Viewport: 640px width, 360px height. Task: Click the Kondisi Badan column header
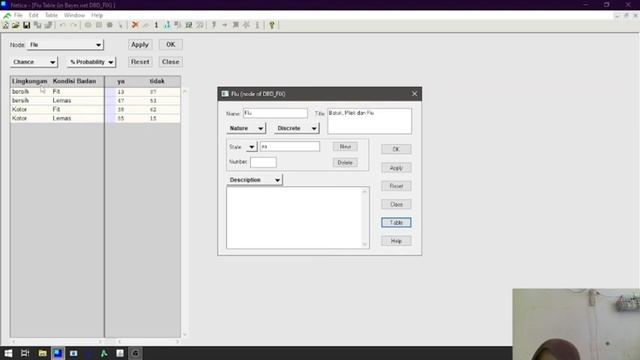(74, 81)
